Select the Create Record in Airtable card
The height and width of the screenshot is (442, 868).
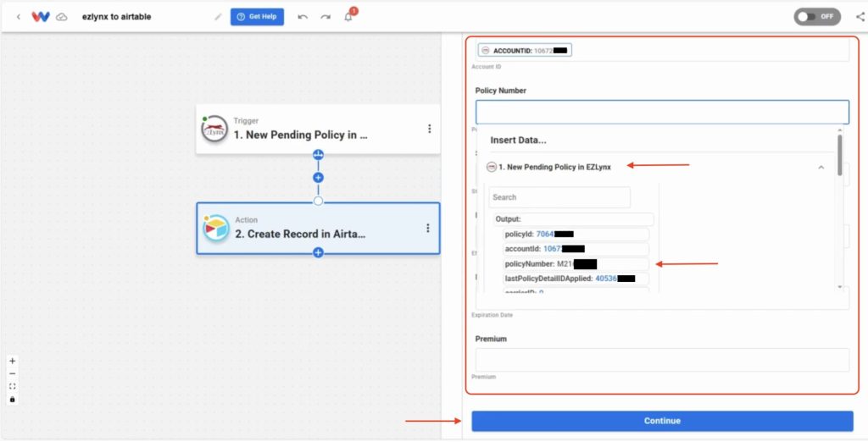[x=319, y=228]
